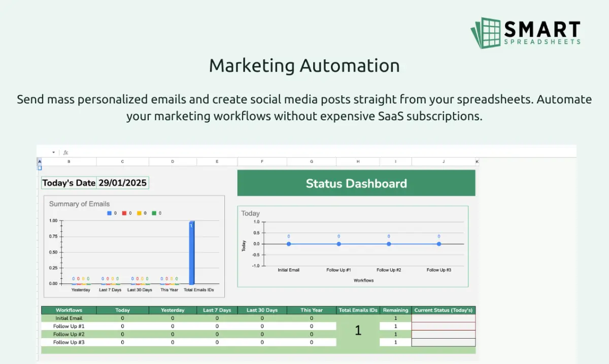This screenshot has height=364, width=609.
Task: Select the Today's Date date cell
Action: pyautogui.click(x=123, y=183)
